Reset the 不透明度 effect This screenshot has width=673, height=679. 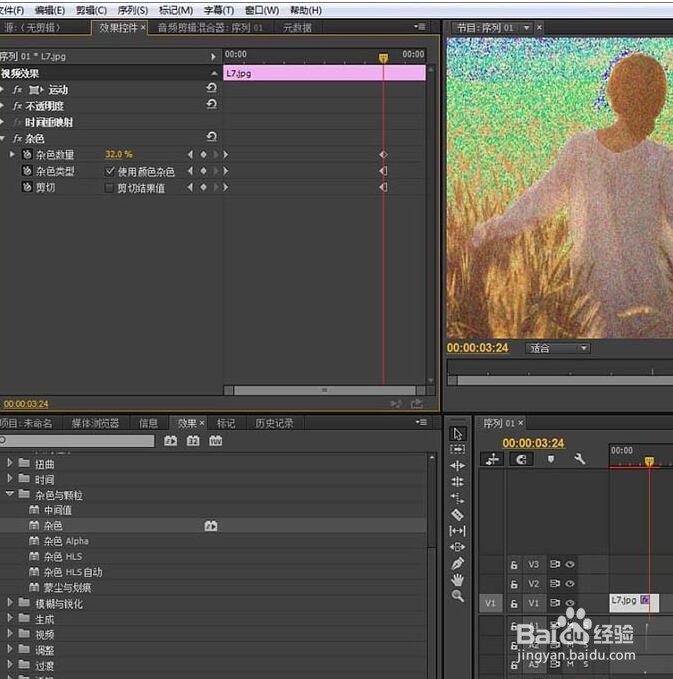[x=211, y=104]
